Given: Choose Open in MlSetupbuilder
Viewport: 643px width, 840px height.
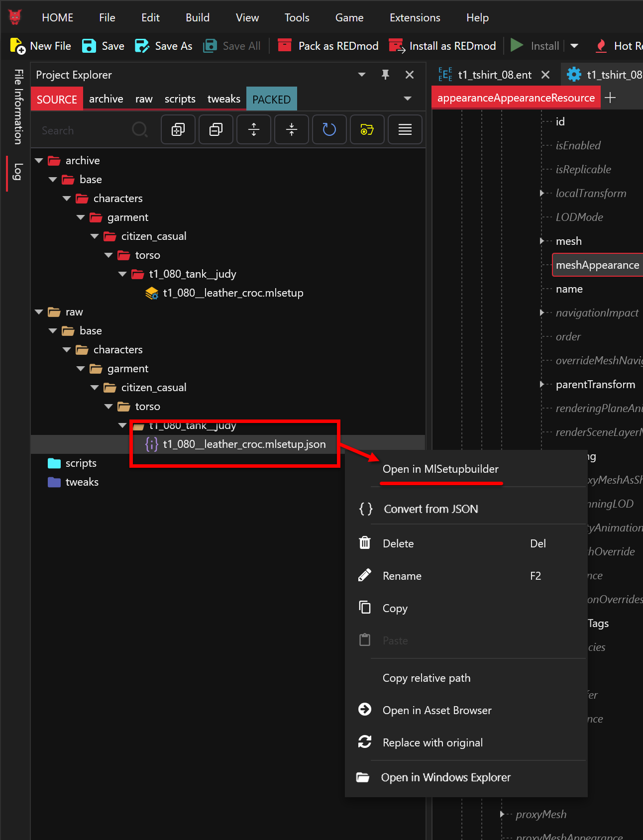Looking at the screenshot, I should click(440, 469).
